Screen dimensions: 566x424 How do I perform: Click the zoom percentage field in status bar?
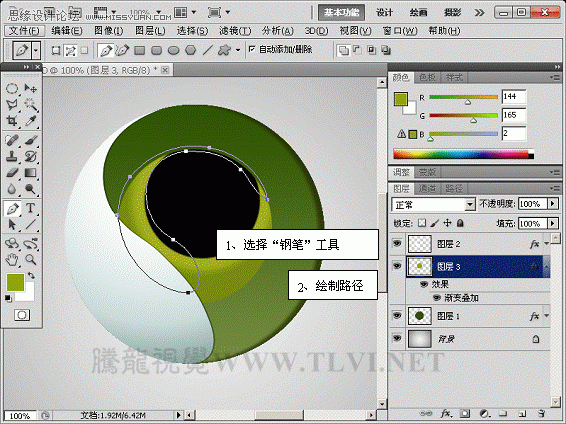(x=20, y=416)
